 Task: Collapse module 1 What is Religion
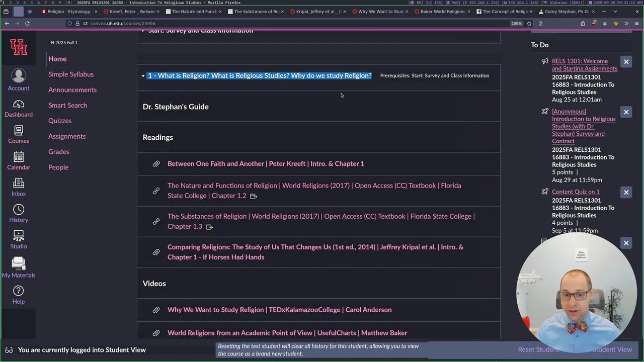pyautogui.click(x=143, y=76)
